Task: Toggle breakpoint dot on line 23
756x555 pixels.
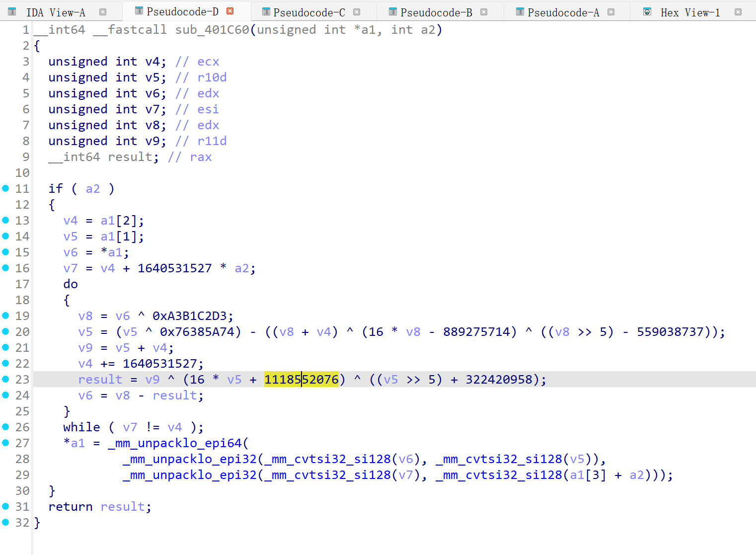Action: point(5,379)
